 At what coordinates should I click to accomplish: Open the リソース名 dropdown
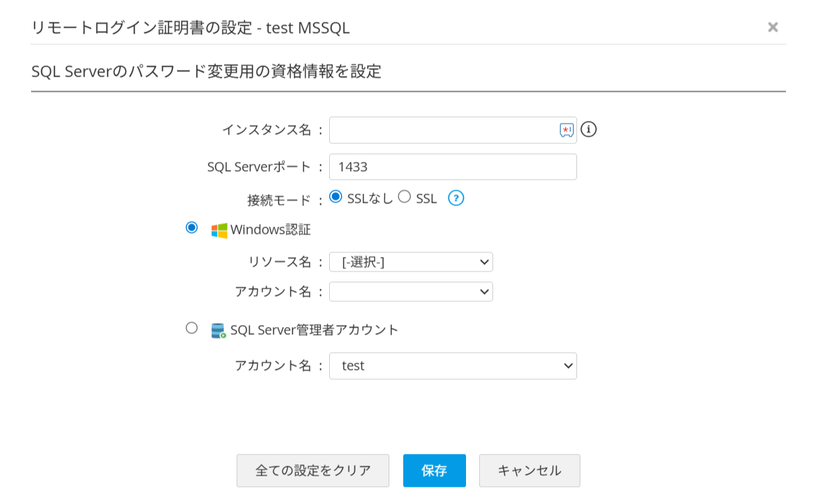coord(410,262)
